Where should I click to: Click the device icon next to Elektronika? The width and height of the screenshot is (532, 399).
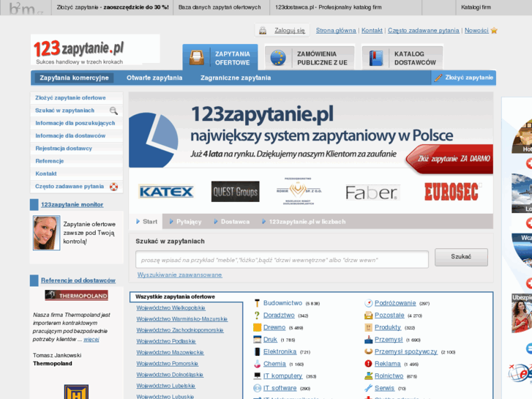pos(257,352)
